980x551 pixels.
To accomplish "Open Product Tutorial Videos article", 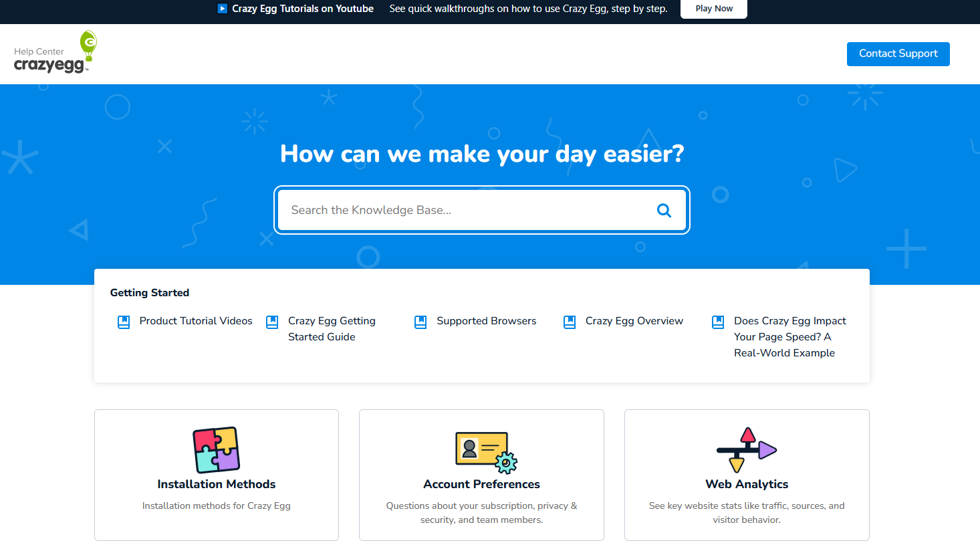I will pyautogui.click(x=196, y=321).
